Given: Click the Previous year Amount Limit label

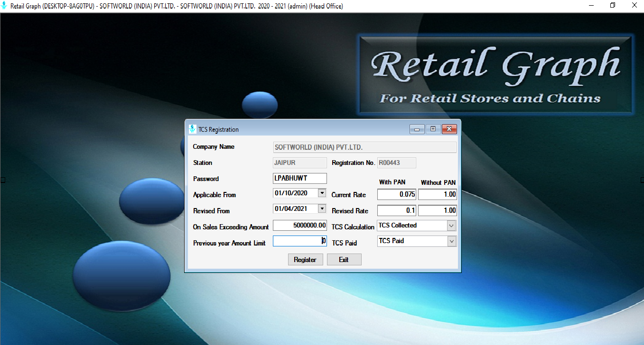Looking at the screenshot, I should click(229, 243).
